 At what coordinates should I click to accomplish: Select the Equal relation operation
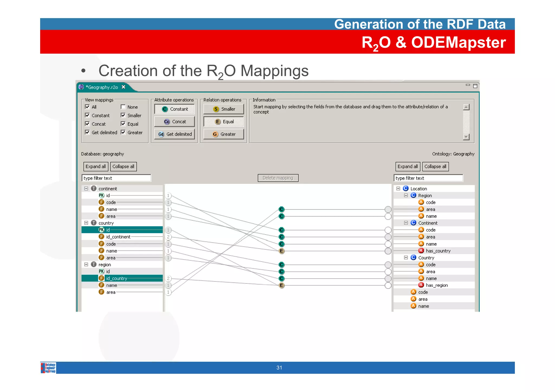coord(224,122)
